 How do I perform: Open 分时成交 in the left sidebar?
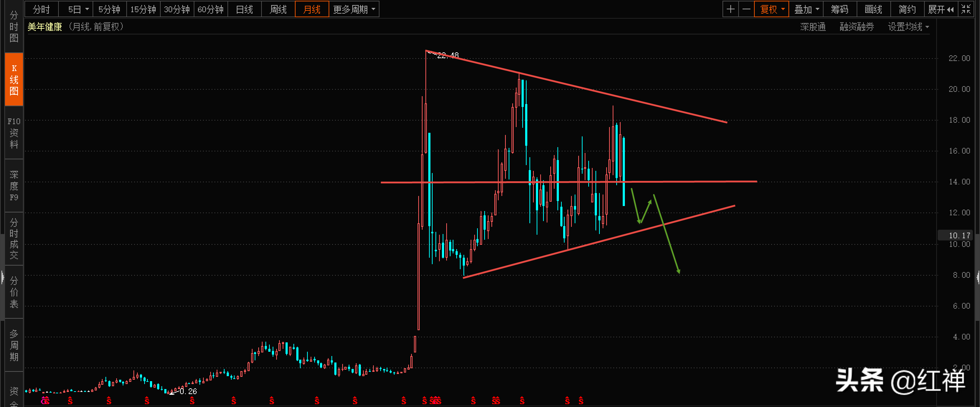coord(14,239)
